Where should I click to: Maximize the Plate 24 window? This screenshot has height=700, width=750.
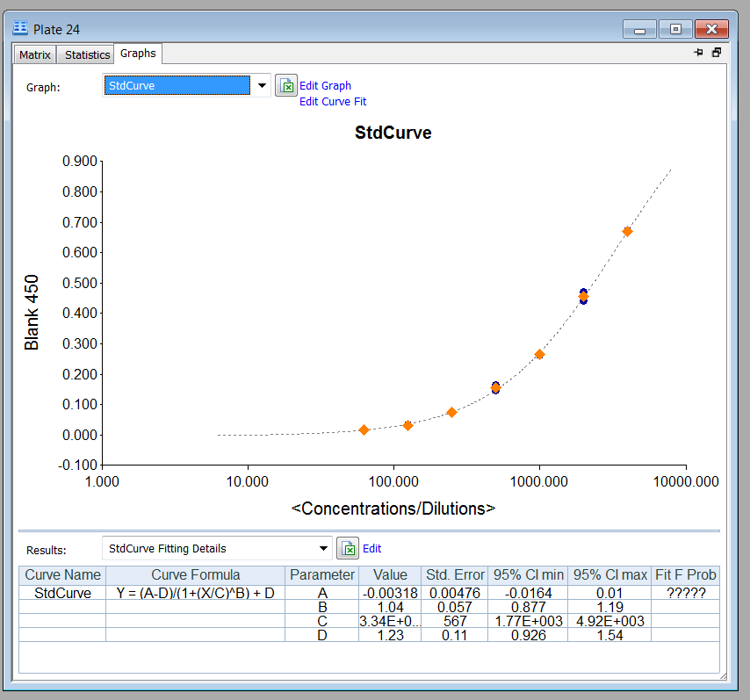click(x=675, y=30)
